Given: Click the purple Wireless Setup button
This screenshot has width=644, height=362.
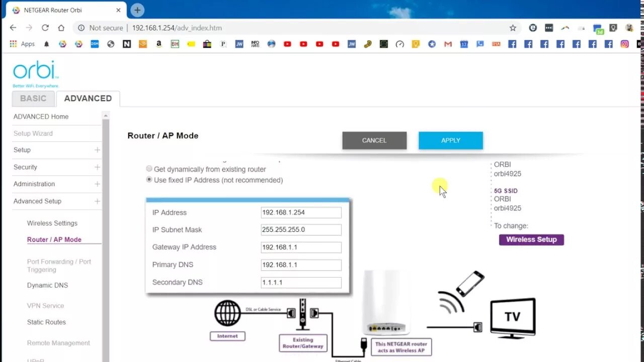Looking at the screenshot, I should [x=531, y=239].
